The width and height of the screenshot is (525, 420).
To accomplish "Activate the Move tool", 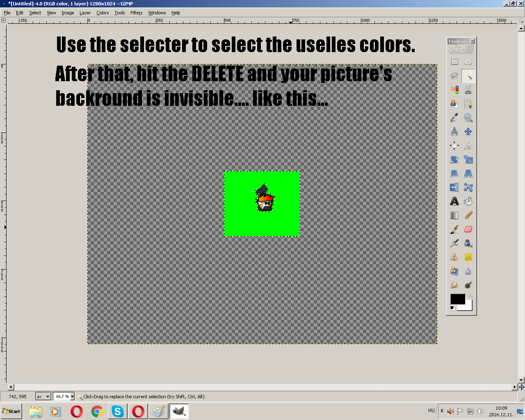I will click(x=468, y=131).
